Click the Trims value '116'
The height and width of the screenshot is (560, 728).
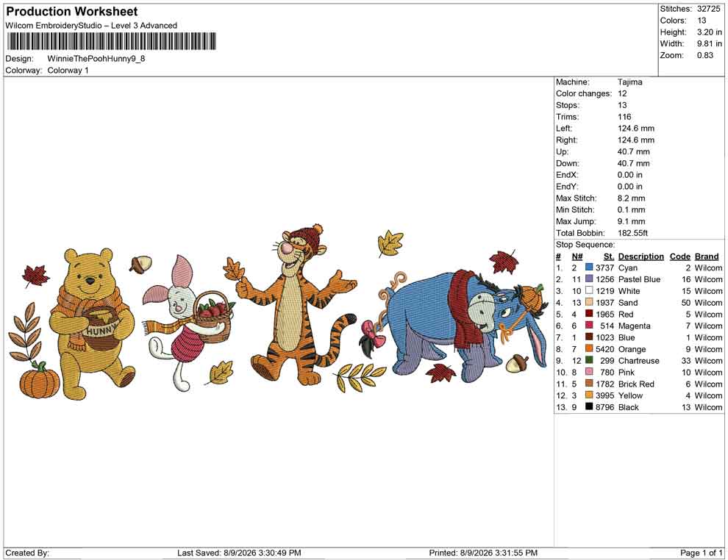pyautogui.click(x=624, y=117)
